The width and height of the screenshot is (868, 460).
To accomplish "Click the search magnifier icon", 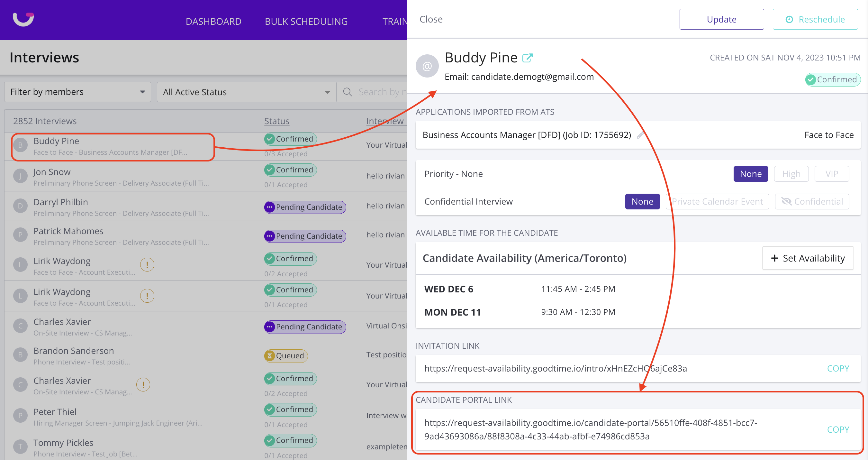I will tap(348, 92).
